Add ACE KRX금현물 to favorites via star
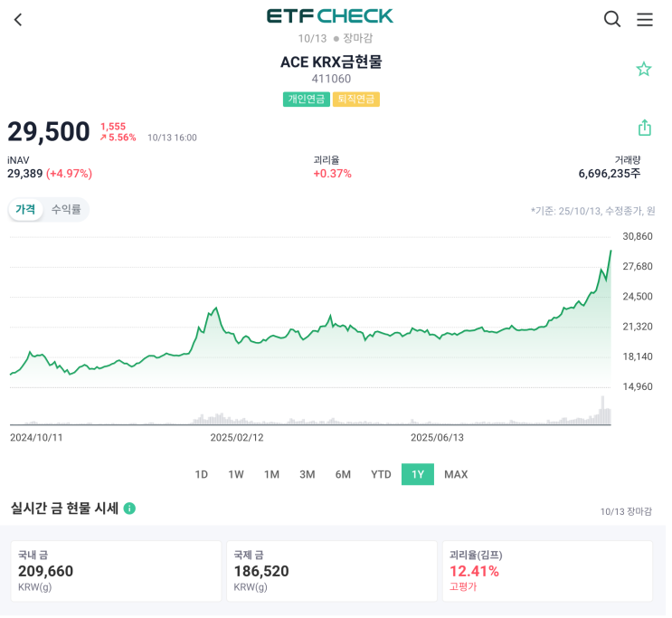This screenshot has height=618, width=672. coord(644,69)
